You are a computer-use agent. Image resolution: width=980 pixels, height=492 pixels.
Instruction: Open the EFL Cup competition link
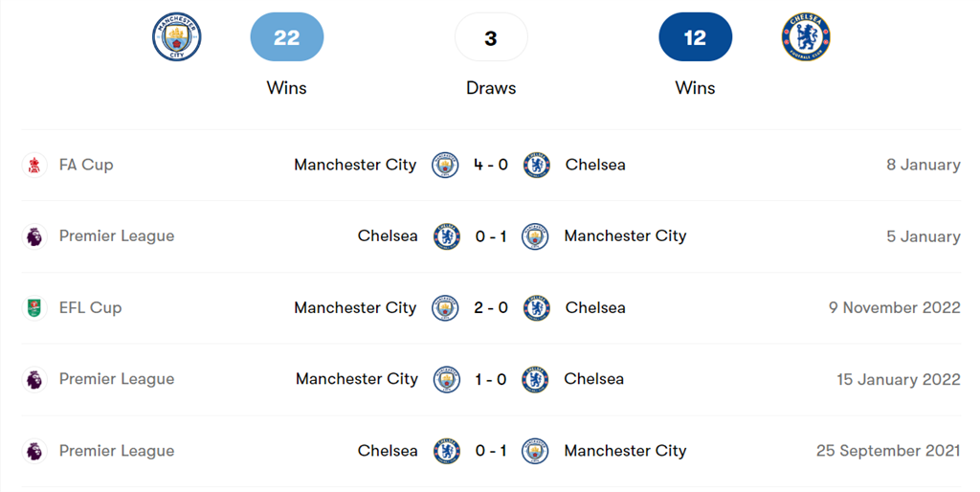[90, 308]
